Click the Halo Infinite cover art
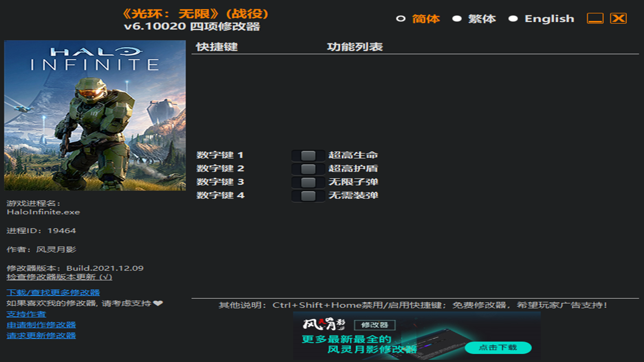The width and height of the screenshot is (644, 362). point(95,115)
